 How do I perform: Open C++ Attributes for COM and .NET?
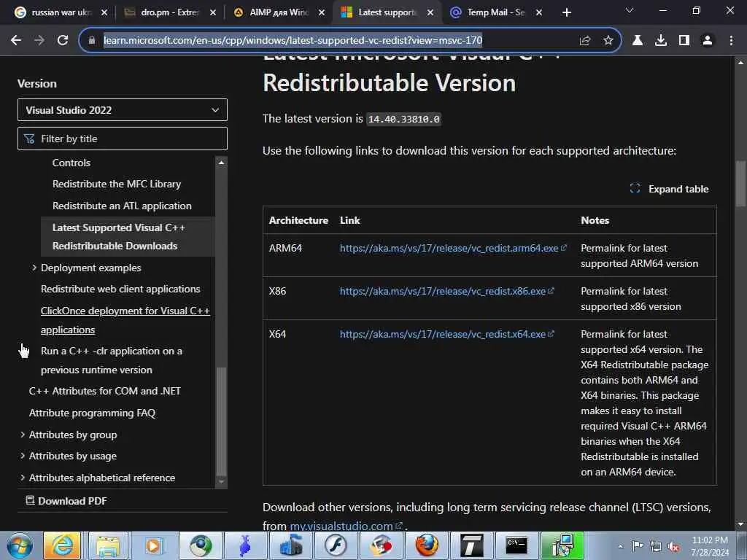pyautogui.click(x=105, y=391)
